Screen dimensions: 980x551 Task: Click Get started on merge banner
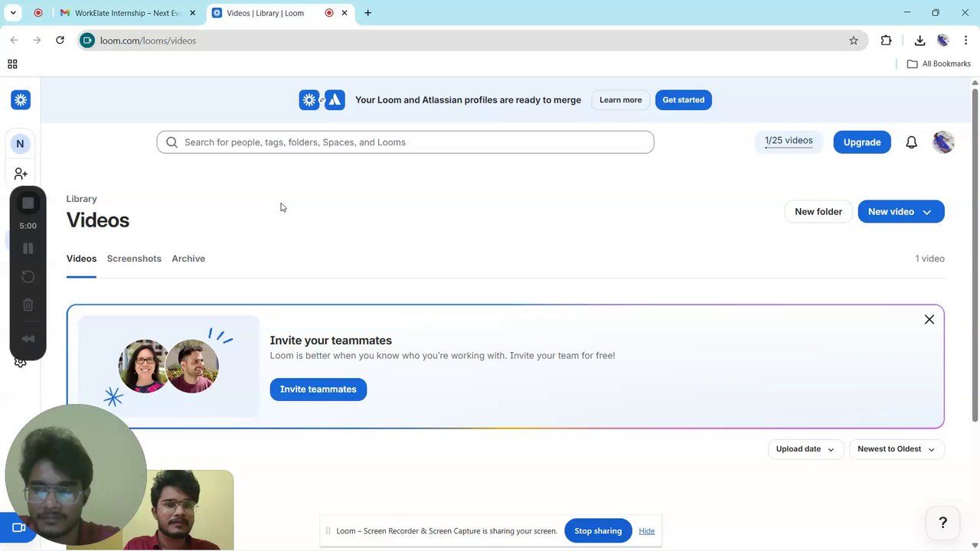pos(684,100)
